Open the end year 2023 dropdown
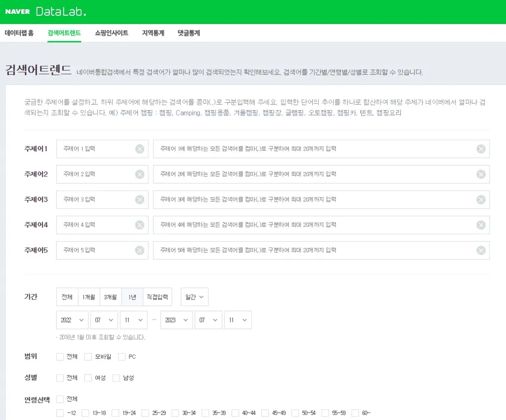Image resolution: width=506 pixels, height=420 pixels. [176, 320]
